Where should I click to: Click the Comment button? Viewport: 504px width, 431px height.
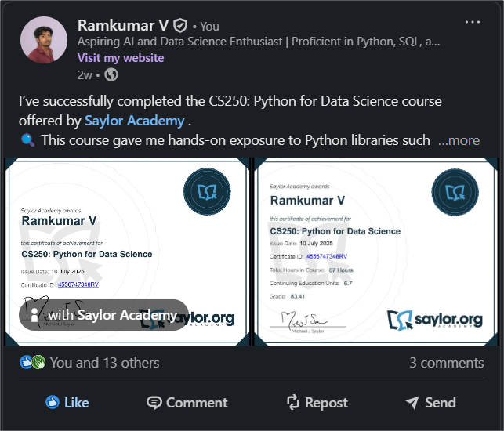[187, 403]
